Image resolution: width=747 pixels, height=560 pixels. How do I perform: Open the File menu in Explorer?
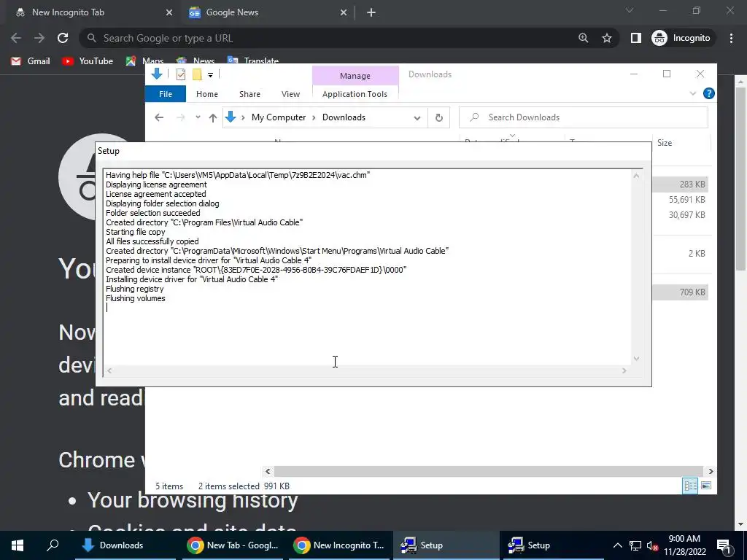[166, 94]
